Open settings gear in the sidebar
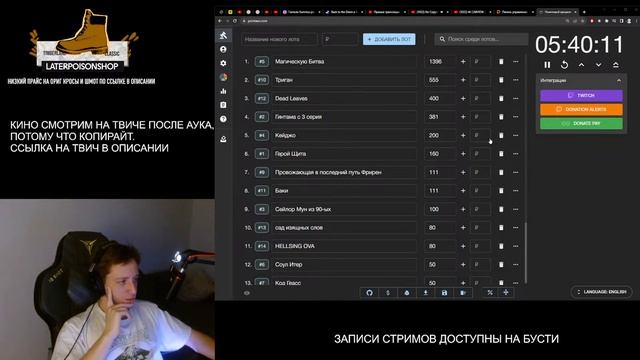This screenshot has height=360, width=640. coord(223,63)
